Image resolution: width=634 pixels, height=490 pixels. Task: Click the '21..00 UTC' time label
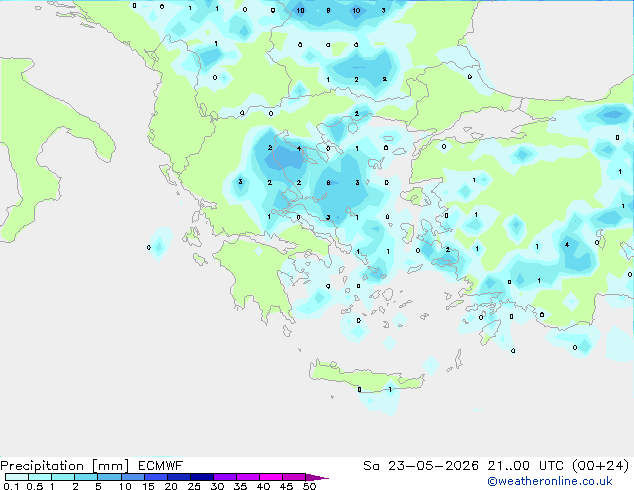pos(525,466)
